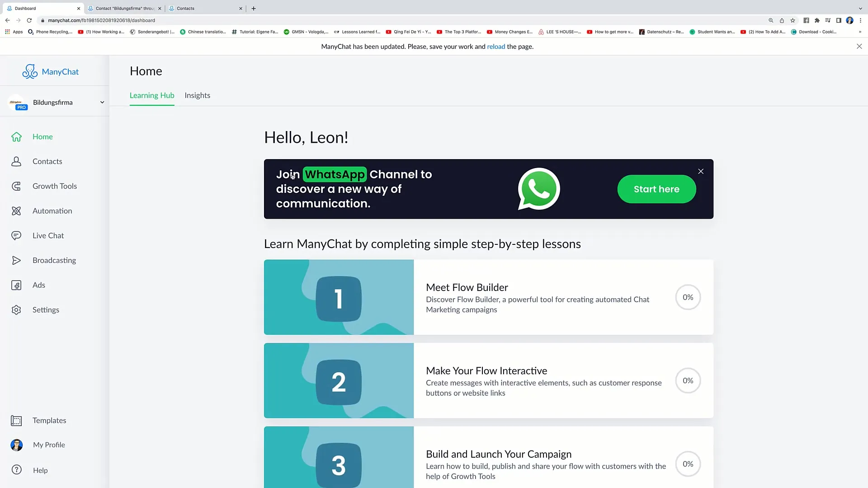Screen dimensions: 868x488
Task: Open Make Your Flow Interactive lesson
Action: (489, 380)
